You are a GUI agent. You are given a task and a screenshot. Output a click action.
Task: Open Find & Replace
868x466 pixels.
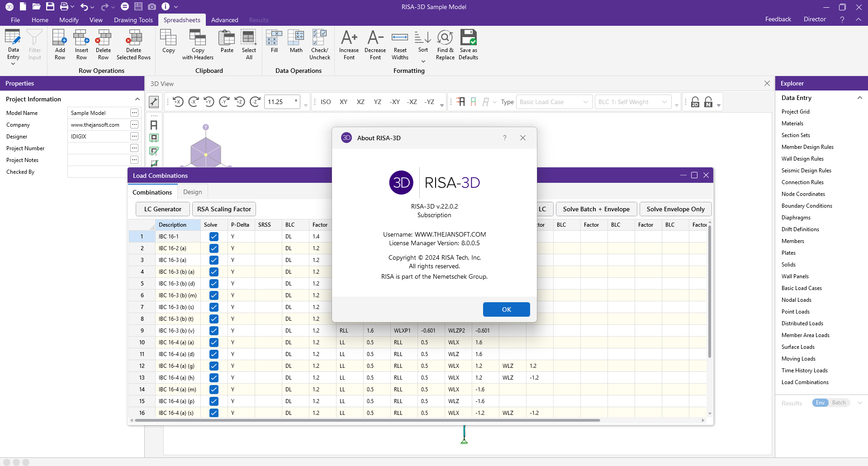pos(445,45)
